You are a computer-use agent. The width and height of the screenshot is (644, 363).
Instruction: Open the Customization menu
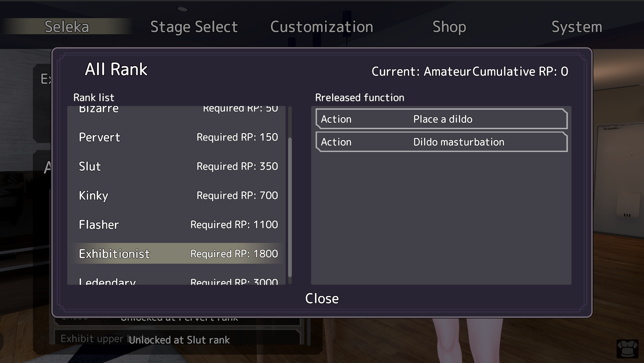coord(322,27)
